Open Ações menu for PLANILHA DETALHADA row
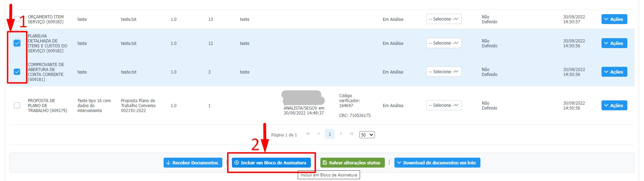This screenshot has height=181, width=644. point(614,43)
